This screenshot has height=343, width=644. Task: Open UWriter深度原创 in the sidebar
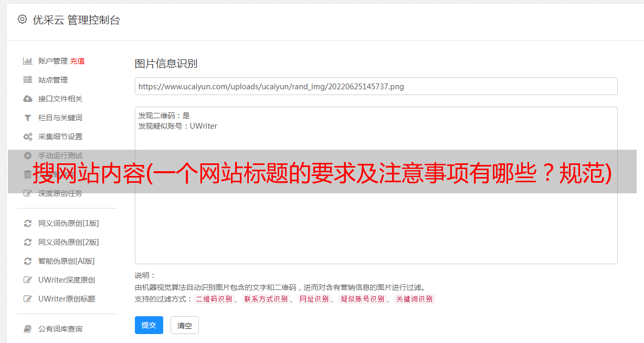point(67,280)
